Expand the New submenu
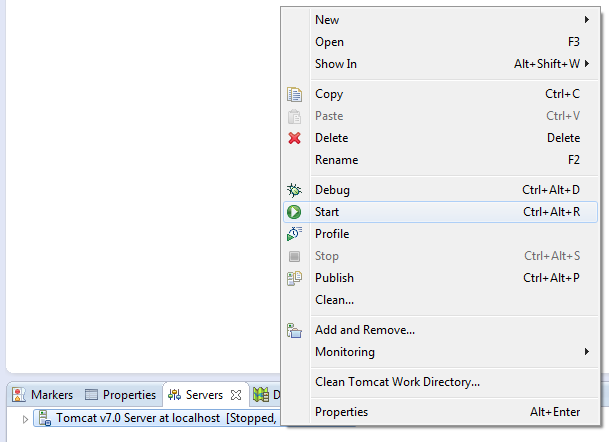This screenshot has width=609, height=442. pos(586,20)
